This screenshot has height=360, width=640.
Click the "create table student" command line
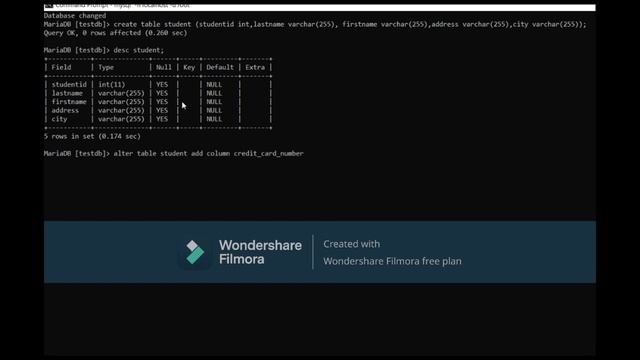tap(315, 24)
